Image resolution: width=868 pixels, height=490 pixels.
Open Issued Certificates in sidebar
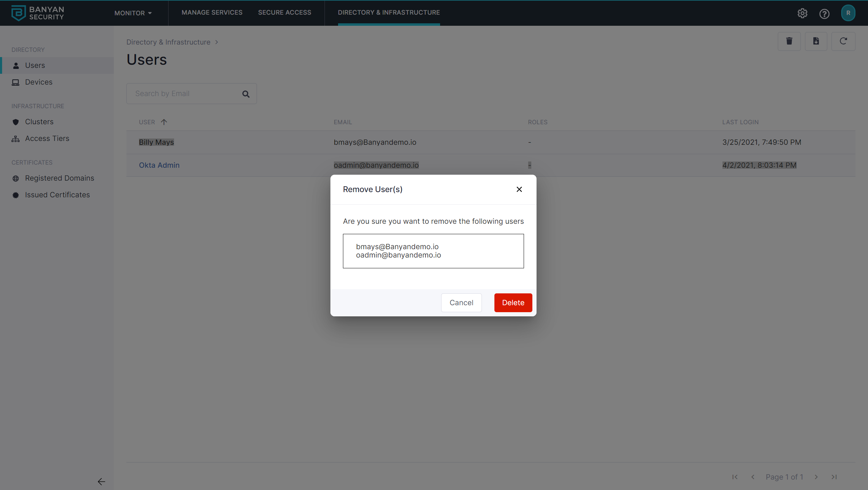tap(57, 195)
